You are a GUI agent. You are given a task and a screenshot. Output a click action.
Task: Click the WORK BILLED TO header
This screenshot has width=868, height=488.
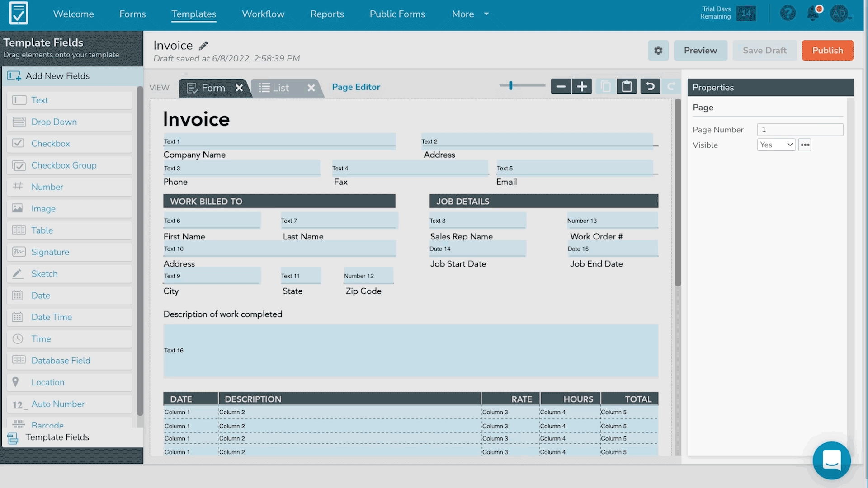279,201
